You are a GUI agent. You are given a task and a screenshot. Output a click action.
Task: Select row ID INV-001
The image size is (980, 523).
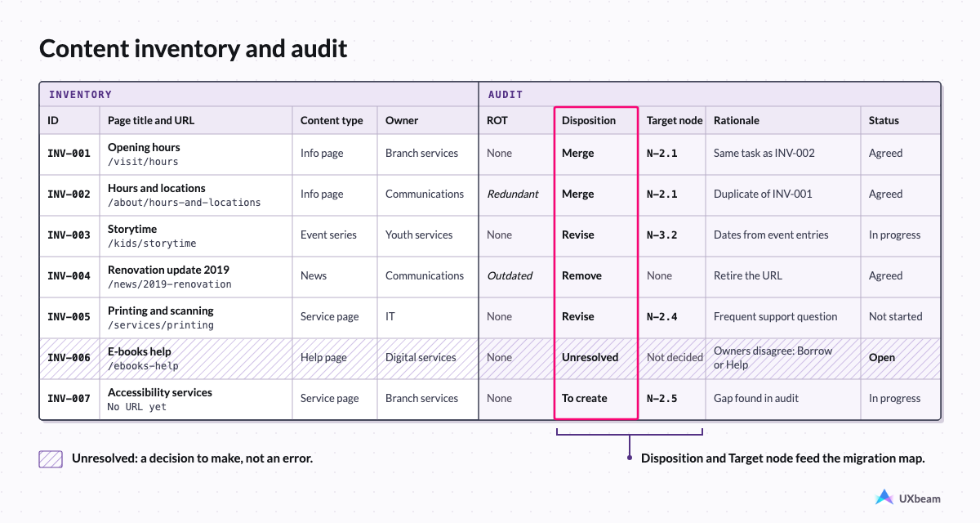[x=69, y=154]
